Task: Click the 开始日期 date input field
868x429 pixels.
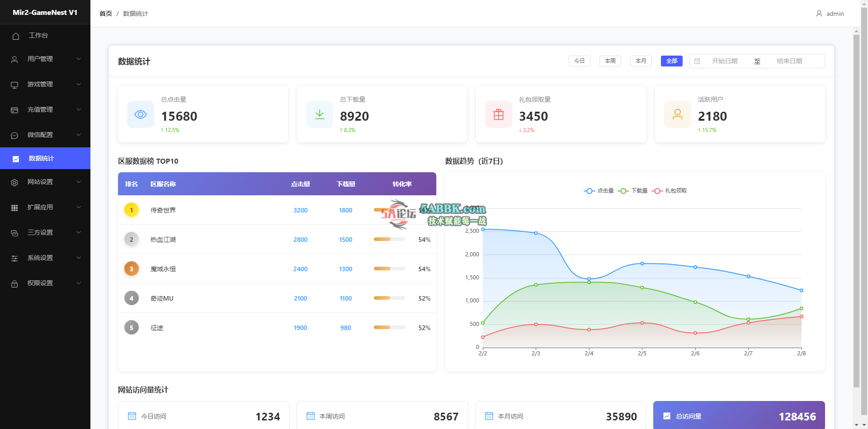Action: pos(724,61)
